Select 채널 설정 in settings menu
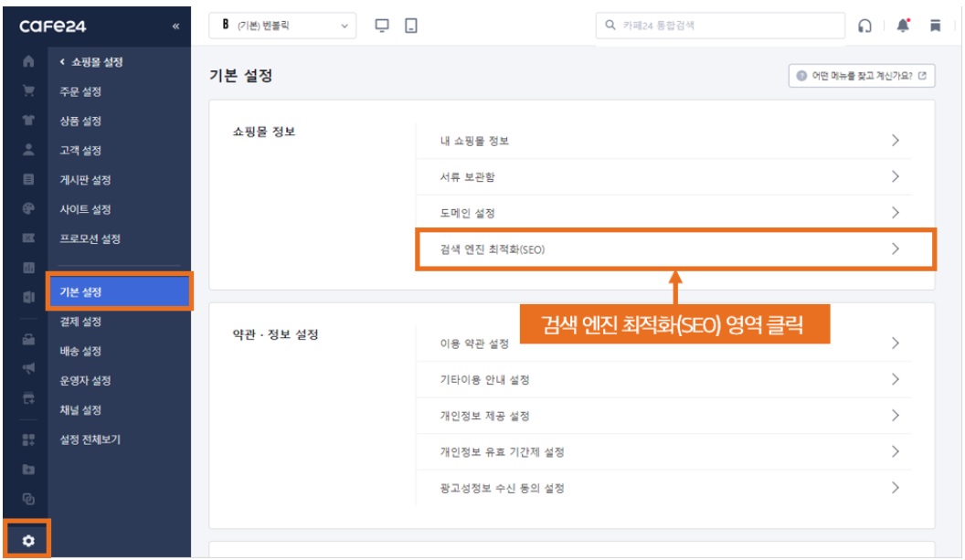Image resolution: width=965 pixels, height=560 pixels. coord(80,410)
